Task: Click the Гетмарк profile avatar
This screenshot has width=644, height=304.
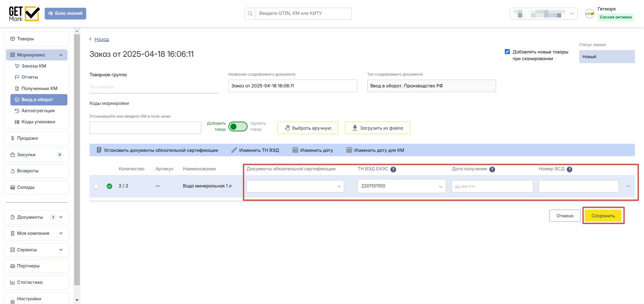Action: click(590, 14)
